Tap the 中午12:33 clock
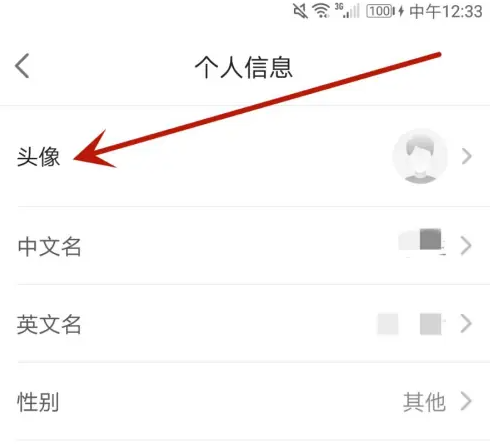The height and width of the screenshot is (444, 490). tap(446, 11)
